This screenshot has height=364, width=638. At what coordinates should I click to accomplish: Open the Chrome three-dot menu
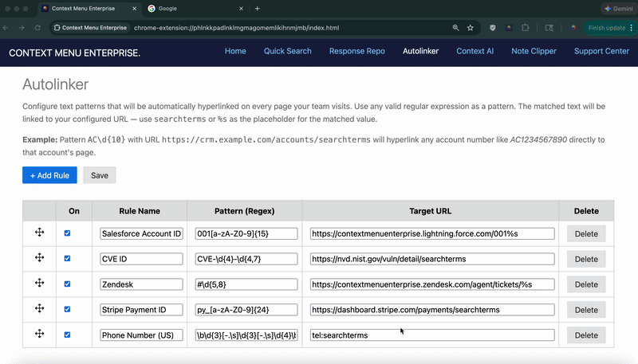631,28
